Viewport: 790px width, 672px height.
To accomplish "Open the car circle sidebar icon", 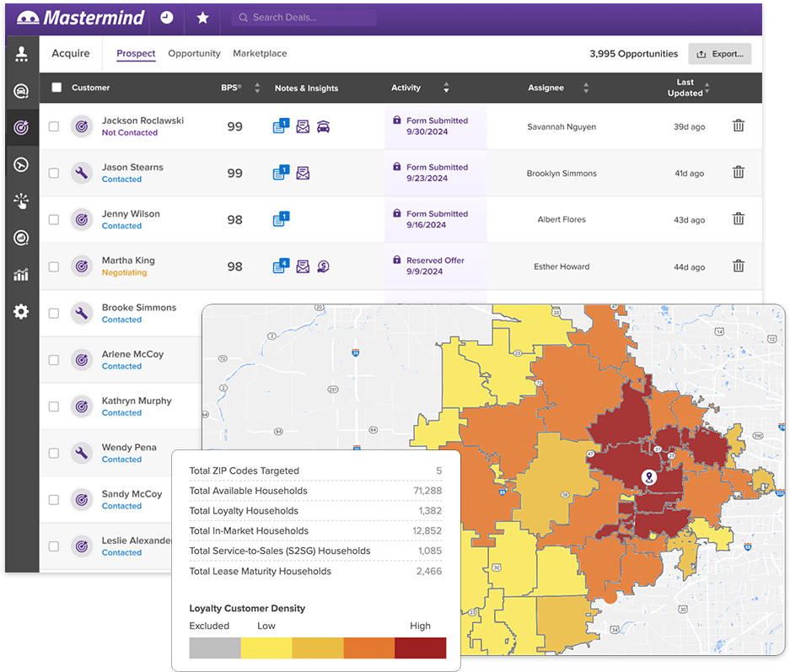I will [x=21, y=91].
